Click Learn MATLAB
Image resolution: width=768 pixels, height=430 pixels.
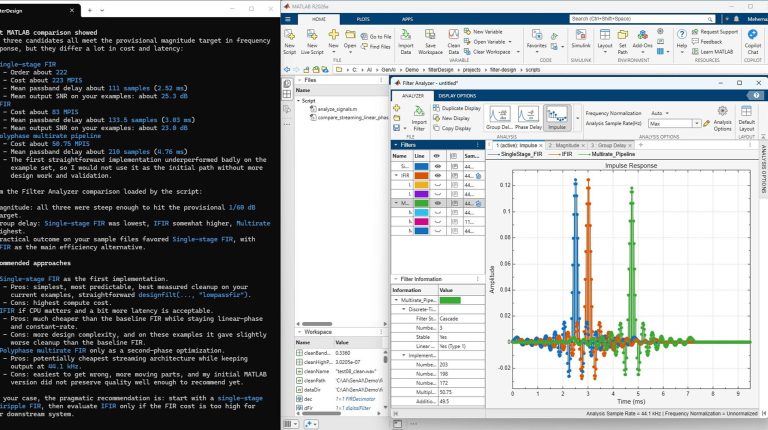pyautogui.click(x=713, y=52)
